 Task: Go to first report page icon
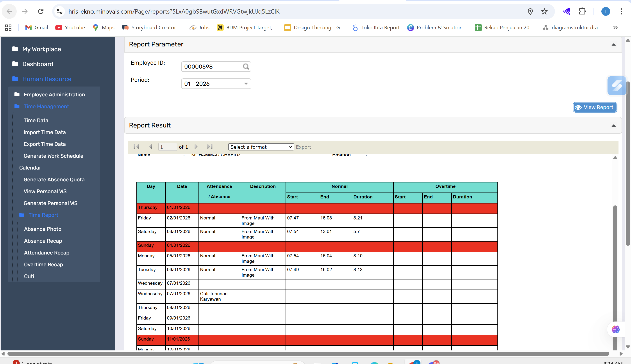pos(136,147)
